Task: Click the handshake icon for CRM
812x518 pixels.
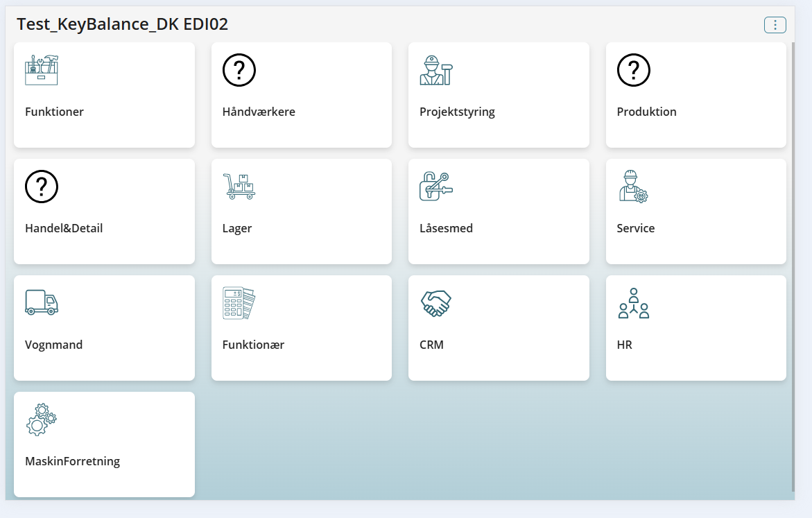Action: coord(436,302)
